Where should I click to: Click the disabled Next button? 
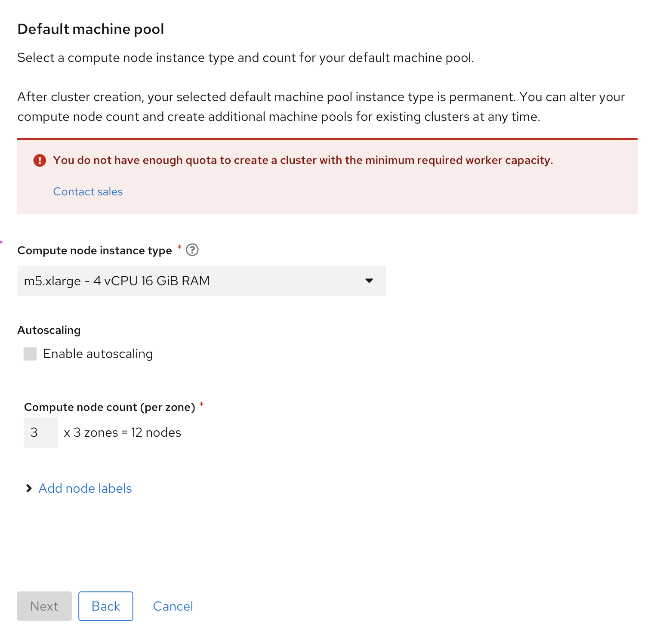(x=44, y=606)
